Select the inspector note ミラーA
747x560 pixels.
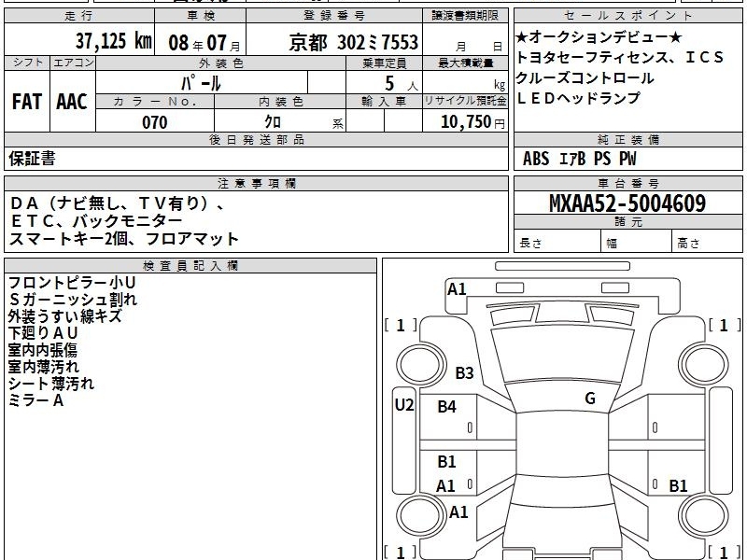(35, 400)
